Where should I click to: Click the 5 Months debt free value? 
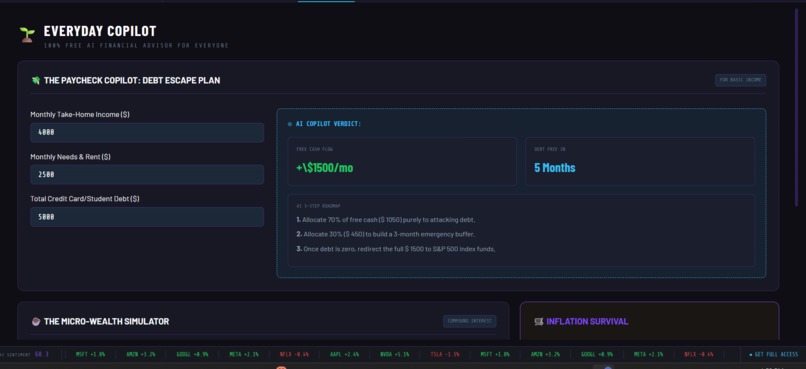click(555, 168)
